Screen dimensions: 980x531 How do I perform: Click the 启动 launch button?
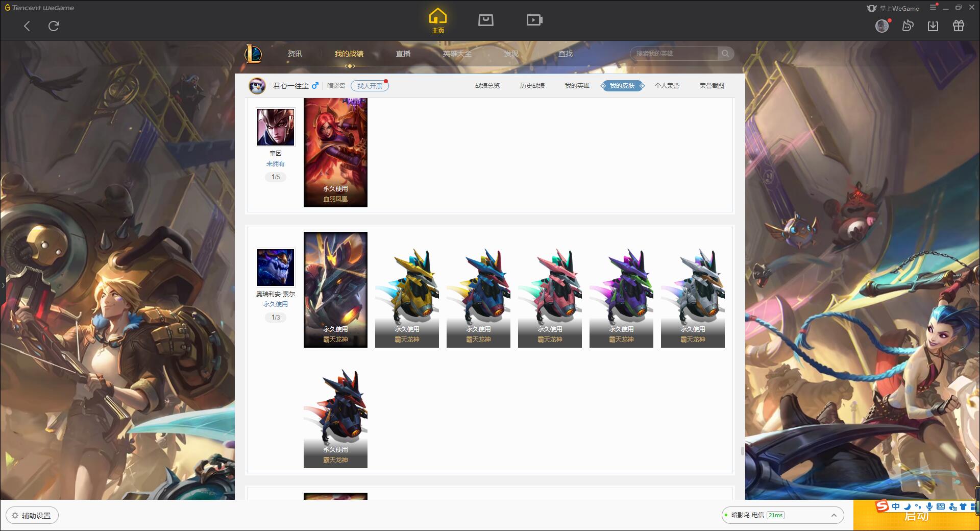click(x=916, y=516)
